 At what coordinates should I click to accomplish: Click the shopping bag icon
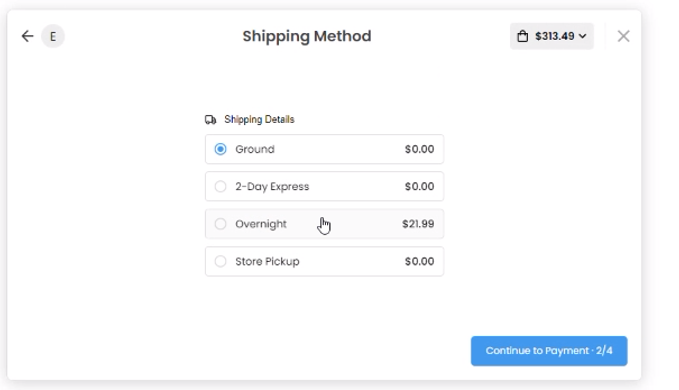pos(523,36)
